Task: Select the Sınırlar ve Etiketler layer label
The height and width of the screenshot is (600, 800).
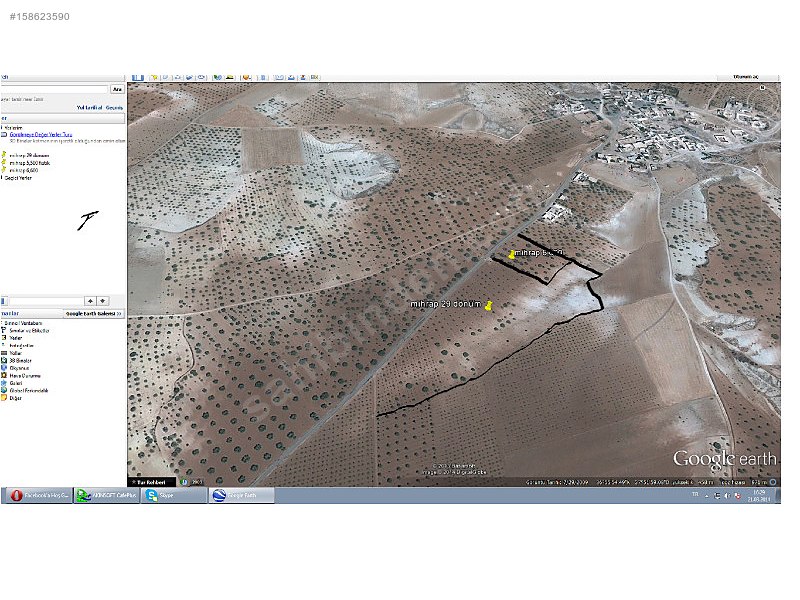Action: tap(29, 331)
